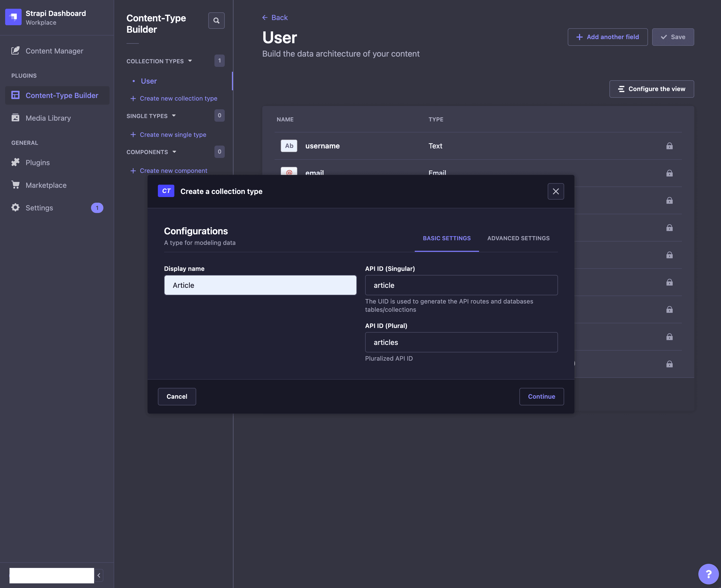The image size is (721, 588).
Task: Collapse the left navigation sidebar
Action: [x=99, y=575]
